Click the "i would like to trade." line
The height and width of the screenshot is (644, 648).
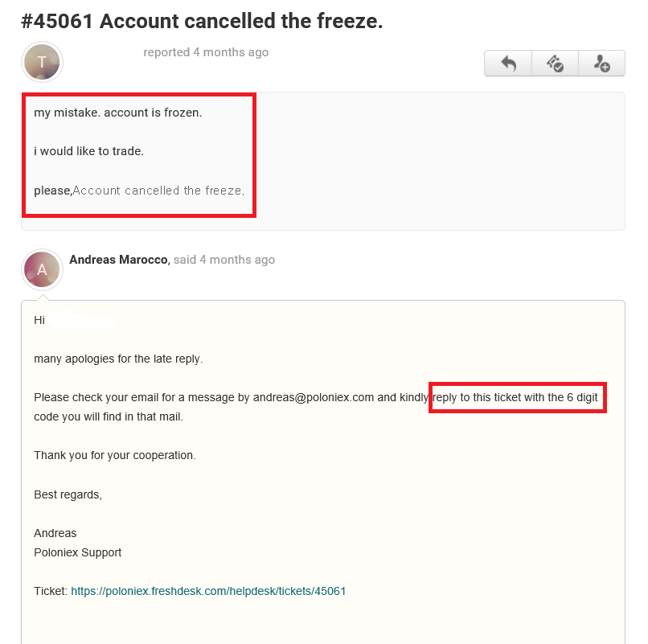coord(88,151)
